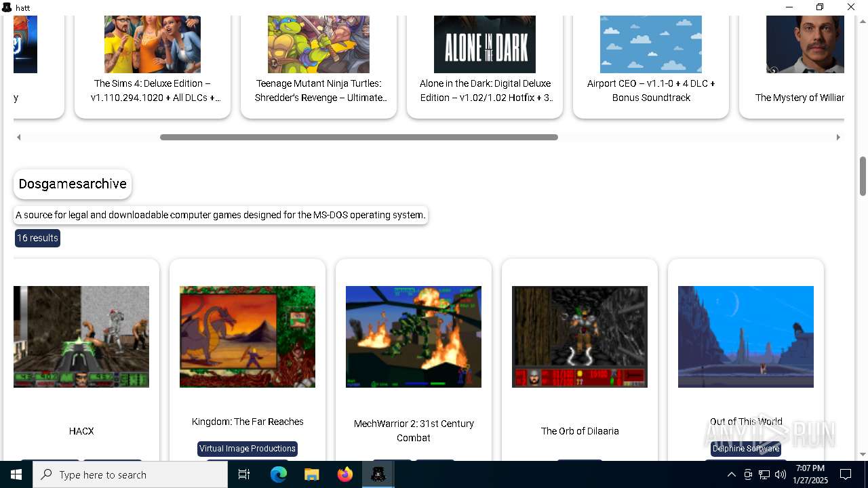Image resolution: width=868 pixels, height=488 pixels.
Task: Open The Mystery of William game cover
Action: click(x=805, y=44)
